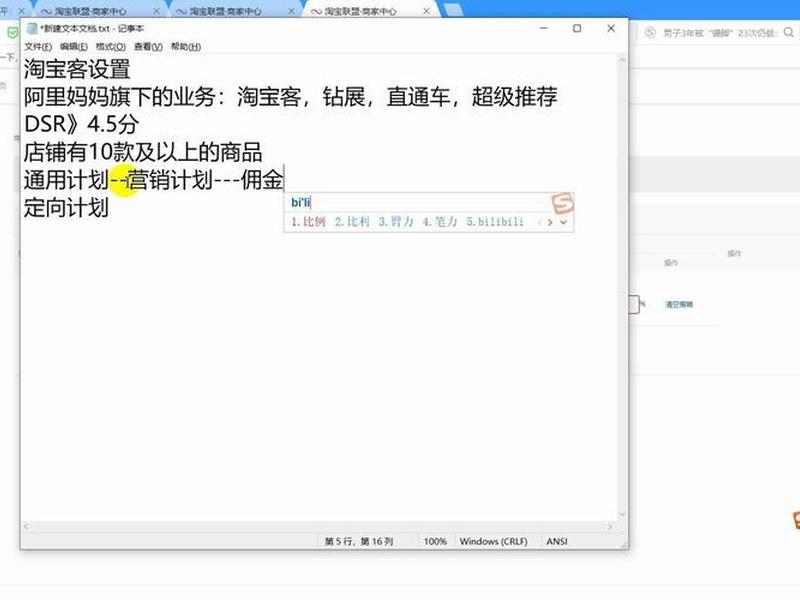Viewport: 800px width, 600px height.
Task: Open a new browser tab
Action: point(454,10)
